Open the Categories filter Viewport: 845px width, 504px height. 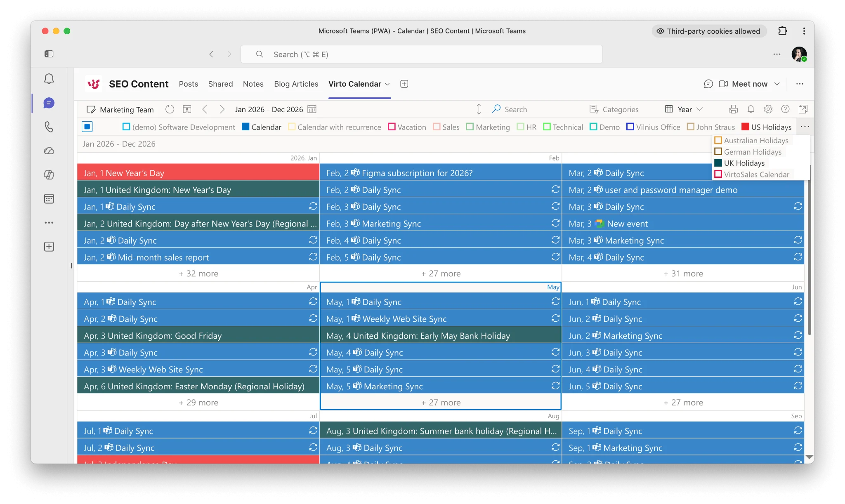tap(614, 109)
